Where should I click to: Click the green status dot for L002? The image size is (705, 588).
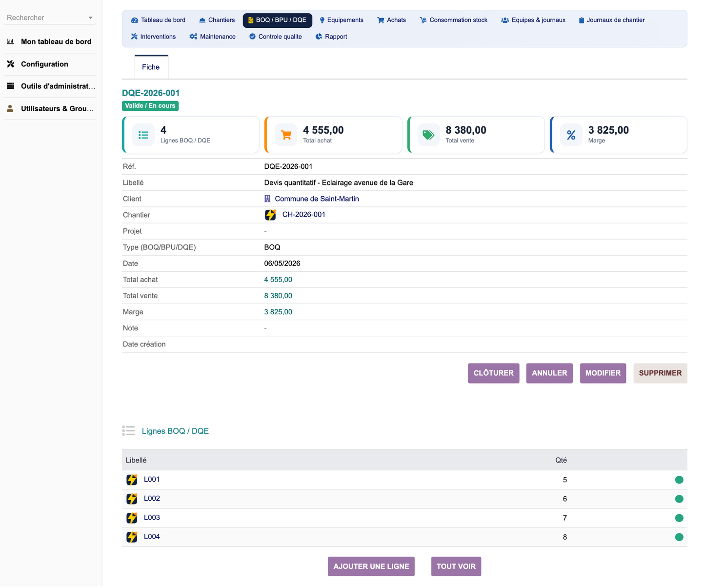(679, 499)
